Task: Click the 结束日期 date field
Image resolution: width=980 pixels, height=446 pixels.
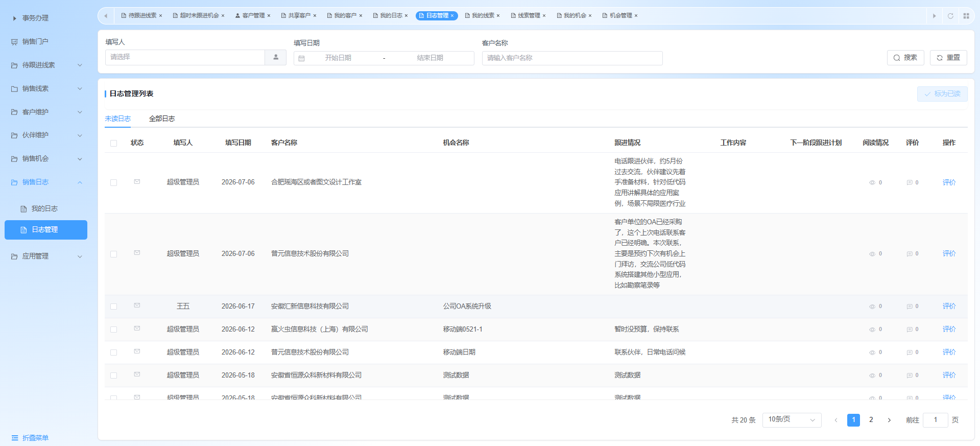Action: pos(430,58)
